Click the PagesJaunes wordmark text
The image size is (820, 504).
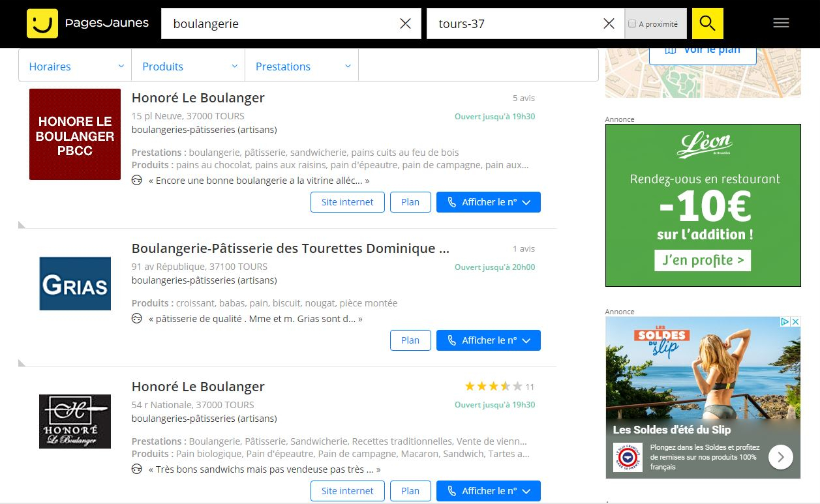click(x=107, y=23)
